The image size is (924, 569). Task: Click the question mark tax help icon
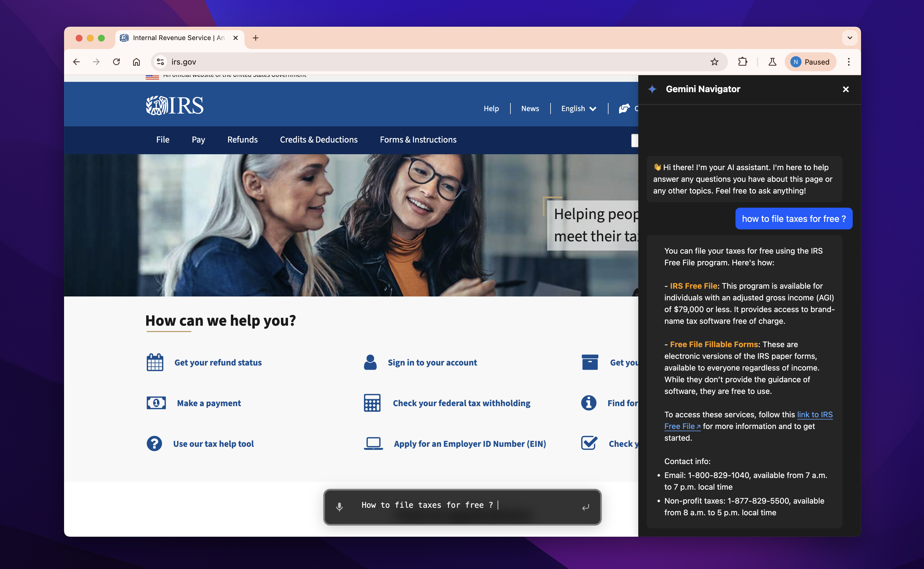(154, 444)
